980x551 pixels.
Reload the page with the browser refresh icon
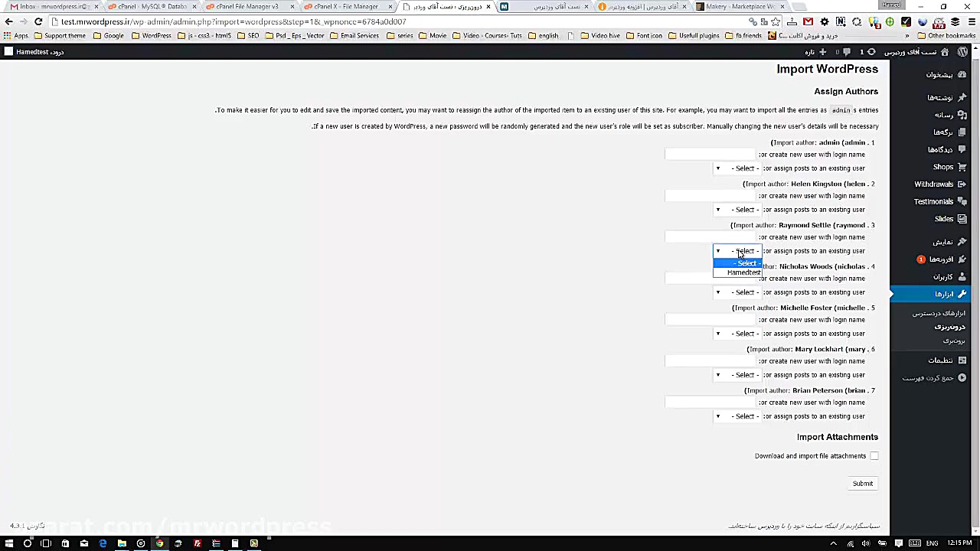pyautogui.click(x=38, y=21)
